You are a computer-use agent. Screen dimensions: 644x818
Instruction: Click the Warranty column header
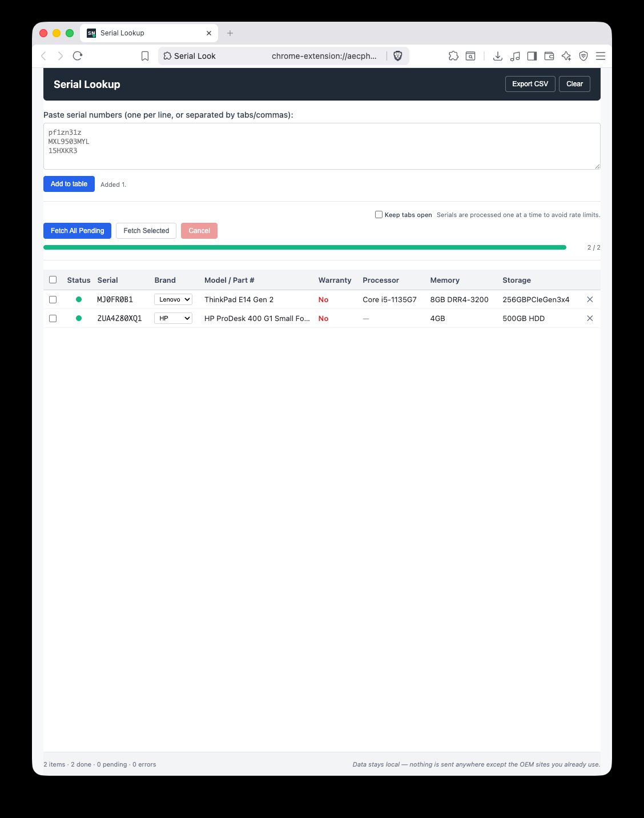pos(335,280)
